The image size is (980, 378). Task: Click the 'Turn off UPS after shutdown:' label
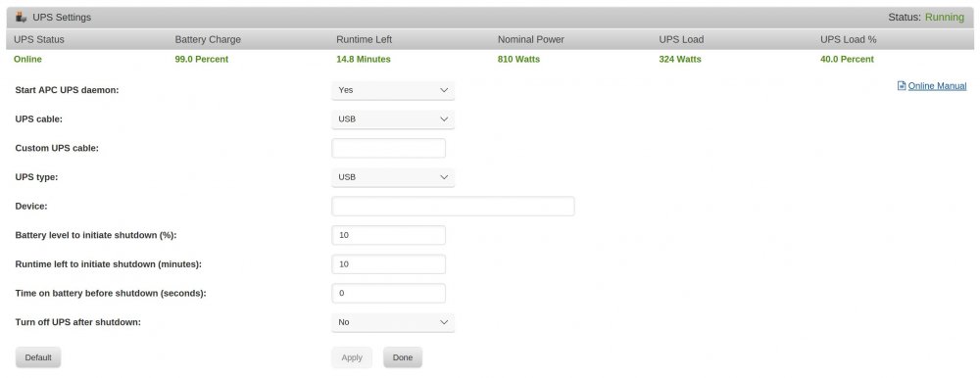tap(78, 322)
